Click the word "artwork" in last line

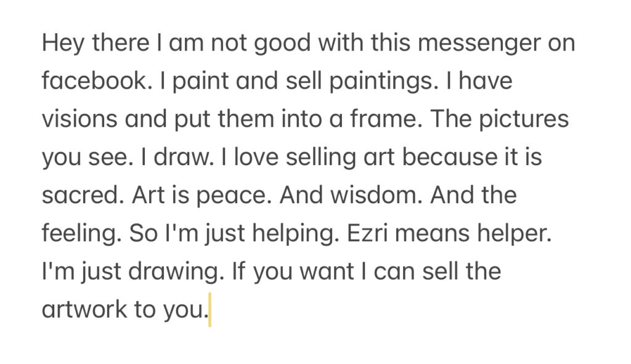[x=84, y=309]
